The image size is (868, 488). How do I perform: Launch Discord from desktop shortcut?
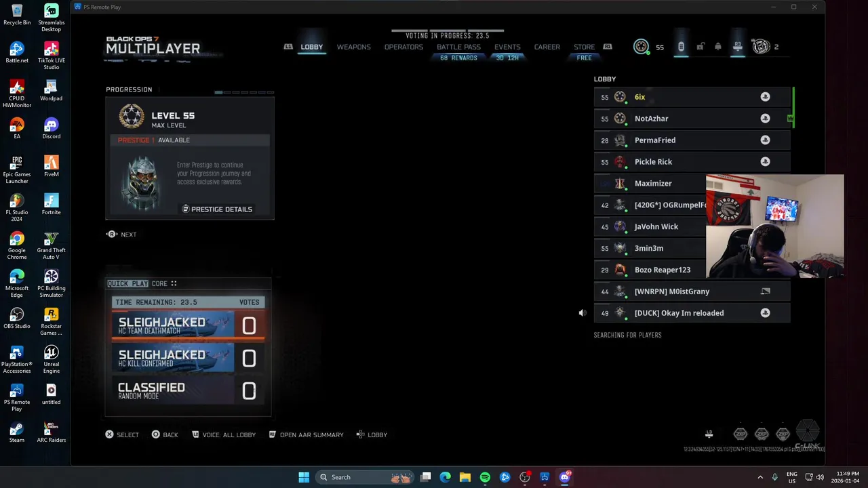[x=51, y=129]
